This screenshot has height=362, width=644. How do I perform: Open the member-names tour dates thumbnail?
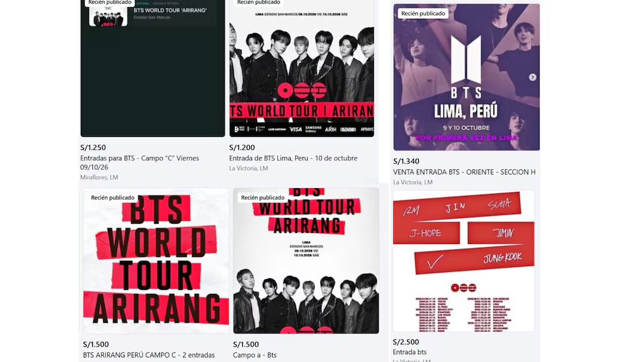point(464,261)
